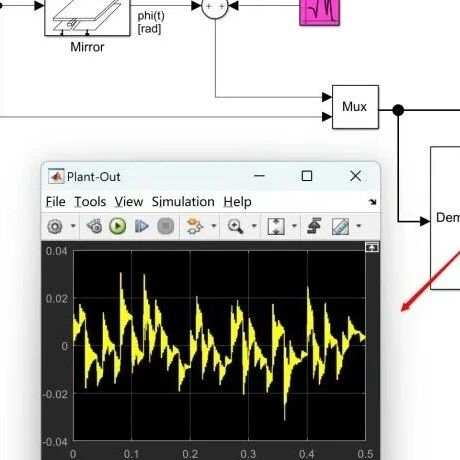460x460 pixels.
Task: Select the Mirror subsystem block
Action: (87, 17)
